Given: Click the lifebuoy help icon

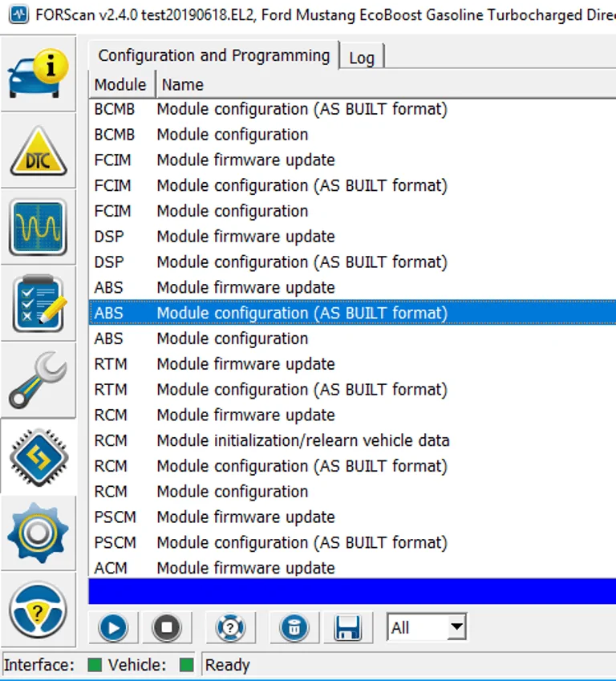Looking at the screenshot, I should [x=230, y=627].
